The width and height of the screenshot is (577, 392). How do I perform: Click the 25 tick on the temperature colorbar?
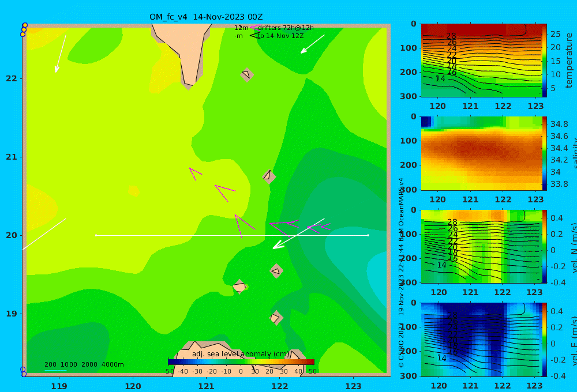pos(556,34)
